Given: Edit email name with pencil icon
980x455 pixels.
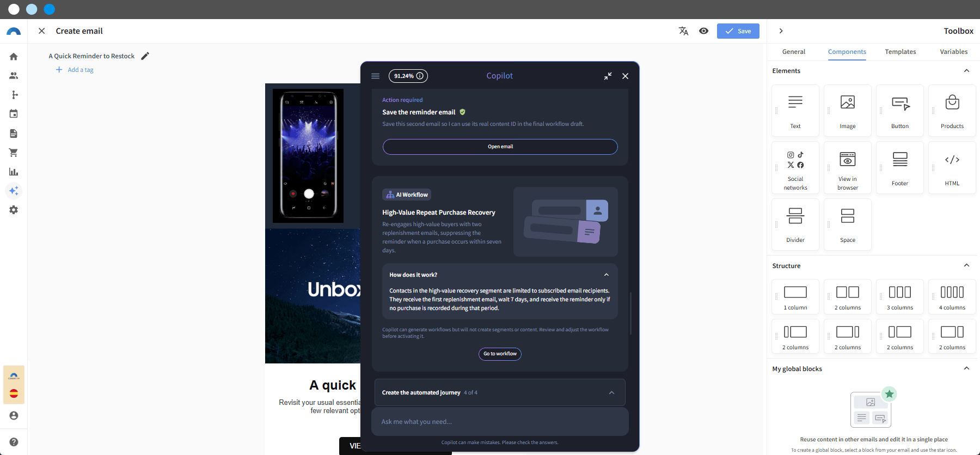Looking at the screenshot, I should tap(145, 56).
